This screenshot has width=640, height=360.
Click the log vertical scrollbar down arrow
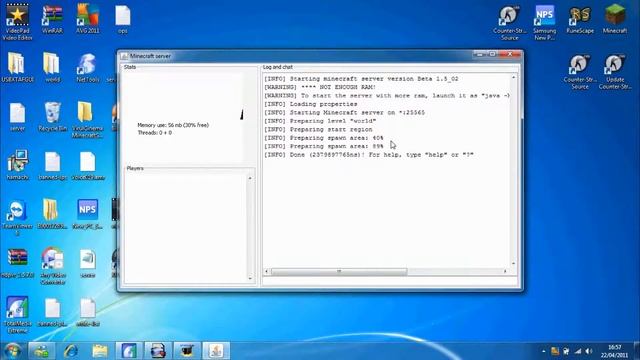pos(513,264)
